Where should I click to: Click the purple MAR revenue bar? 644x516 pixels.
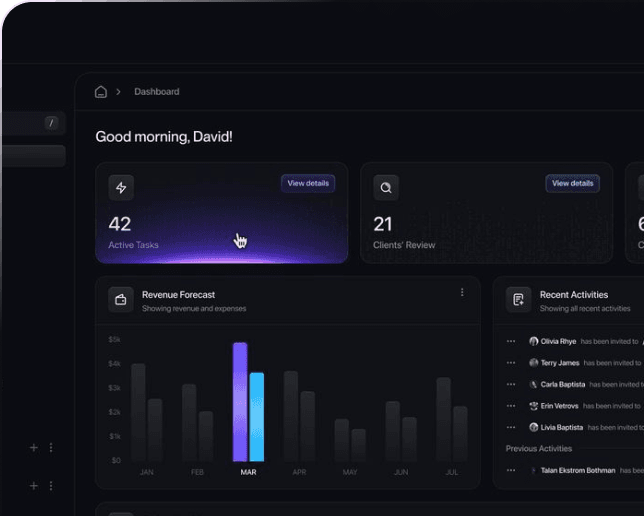pyautogui.click(x=240, y=402)
